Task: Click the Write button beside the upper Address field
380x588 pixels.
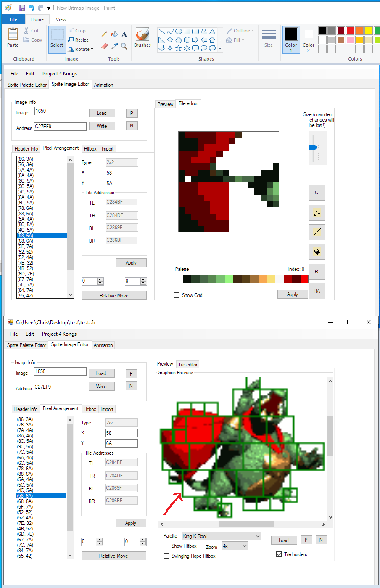Action: pos(102,126)
